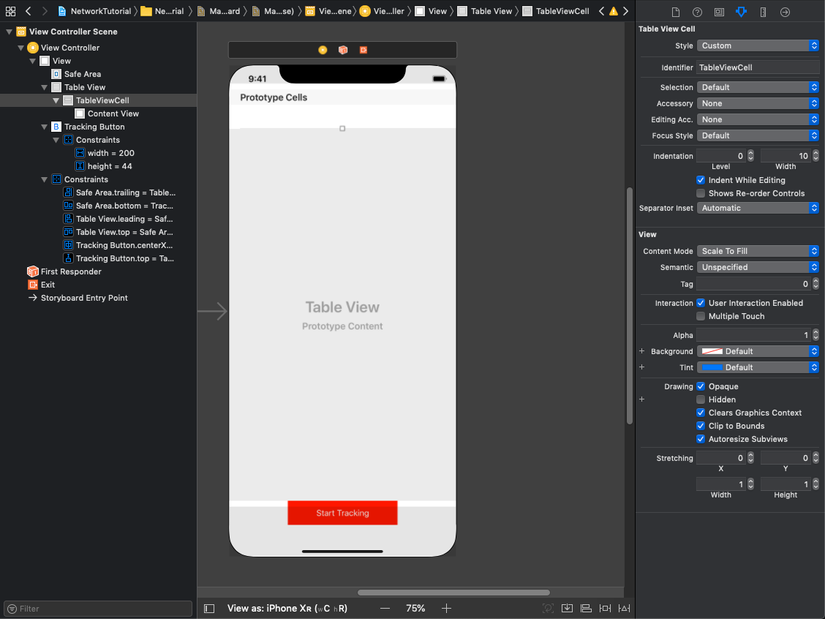The image size is (825, 619).
Task: Open the Connections inspector tab
Action: coord(784,12)
